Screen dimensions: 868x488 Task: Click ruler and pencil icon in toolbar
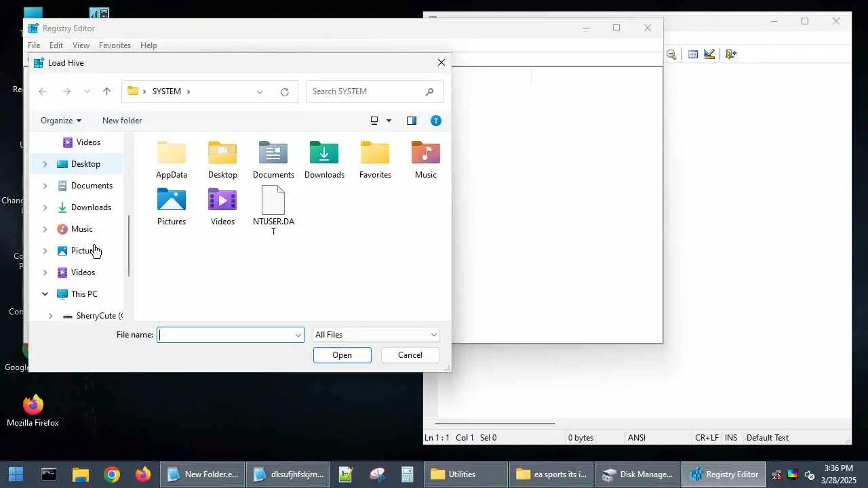click(x=709, y=54)
